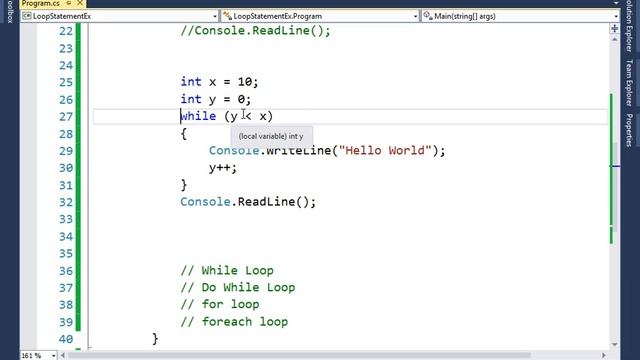Click the vertical scrollbar up arrow
640x360 pixels.
[615, 39]
